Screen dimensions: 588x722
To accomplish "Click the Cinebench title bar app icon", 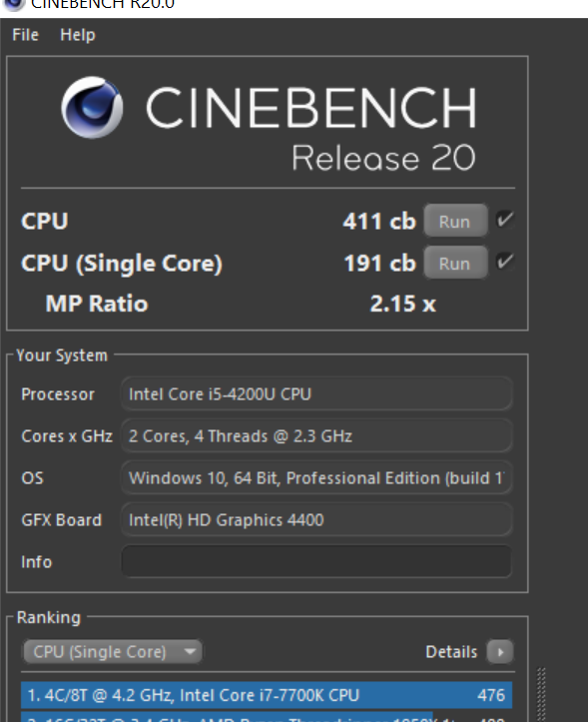I will 13,5.
